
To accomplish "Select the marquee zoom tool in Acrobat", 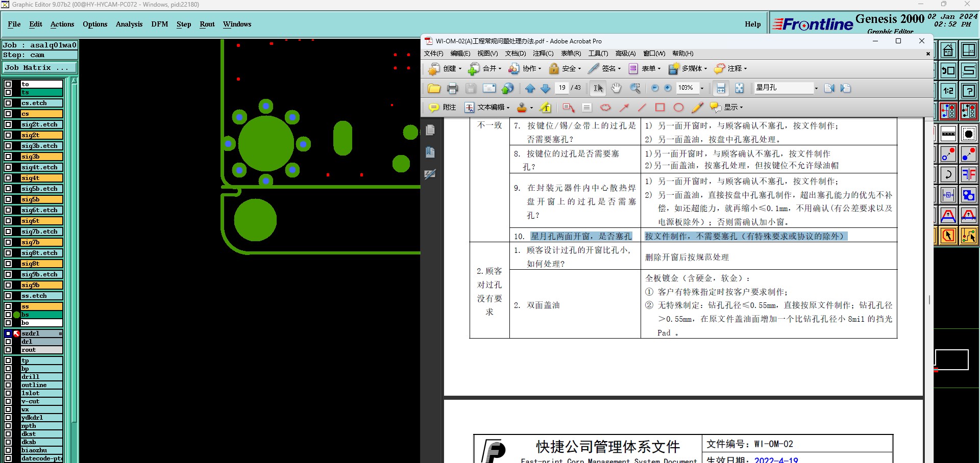I will [635, 88].
